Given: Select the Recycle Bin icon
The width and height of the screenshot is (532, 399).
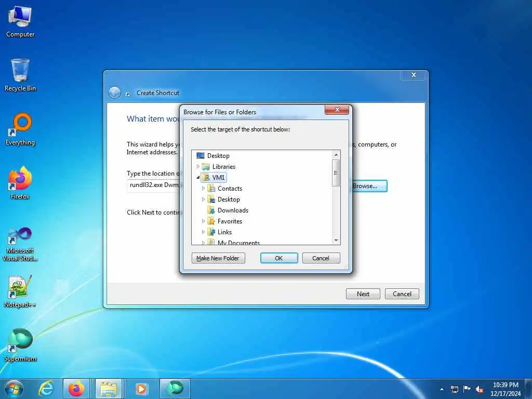Looking at the screenshot, I should point(20,75).
